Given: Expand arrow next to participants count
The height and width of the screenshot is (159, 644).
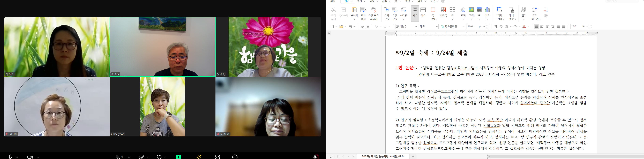Looking at the screenshot, I should pos(129,157).
